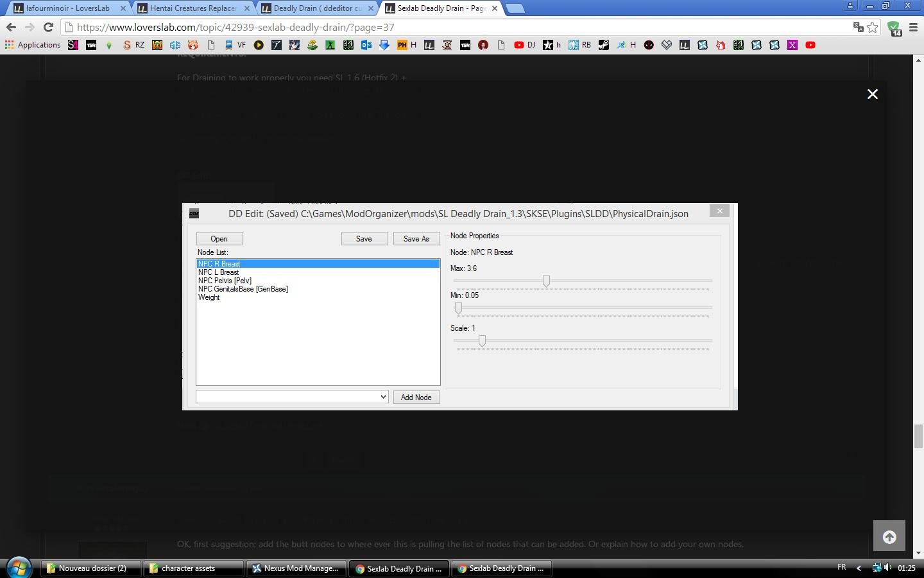
Task: Bookmark this page with the star icon
Action: click(x=873, y=27)
